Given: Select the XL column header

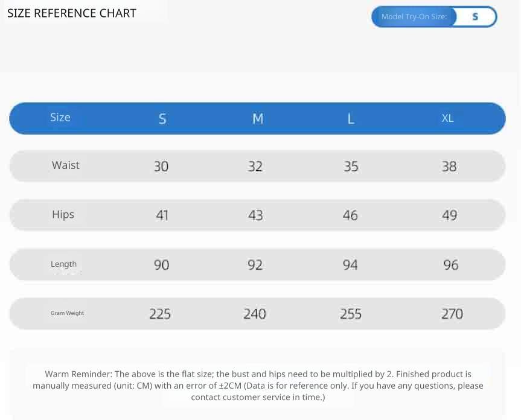Looking at the screenshot, I should tap(447, 118).
